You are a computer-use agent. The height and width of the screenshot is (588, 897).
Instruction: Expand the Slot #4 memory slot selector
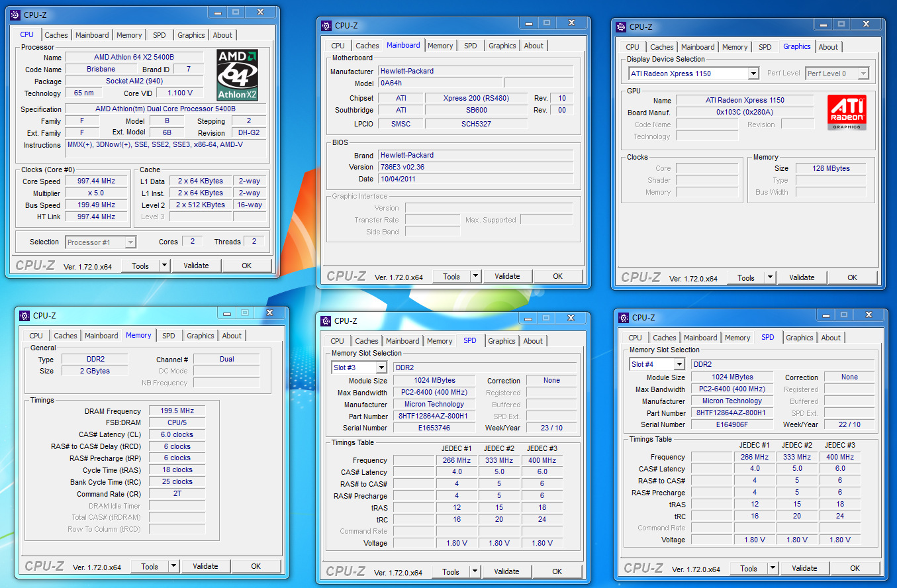tap(679, 364)
